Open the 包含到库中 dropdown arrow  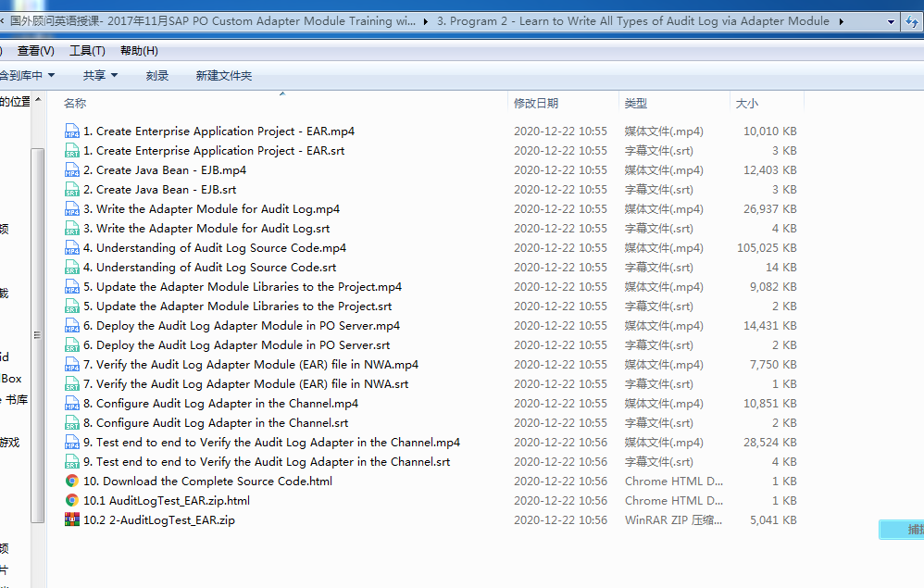click(51, 75)
